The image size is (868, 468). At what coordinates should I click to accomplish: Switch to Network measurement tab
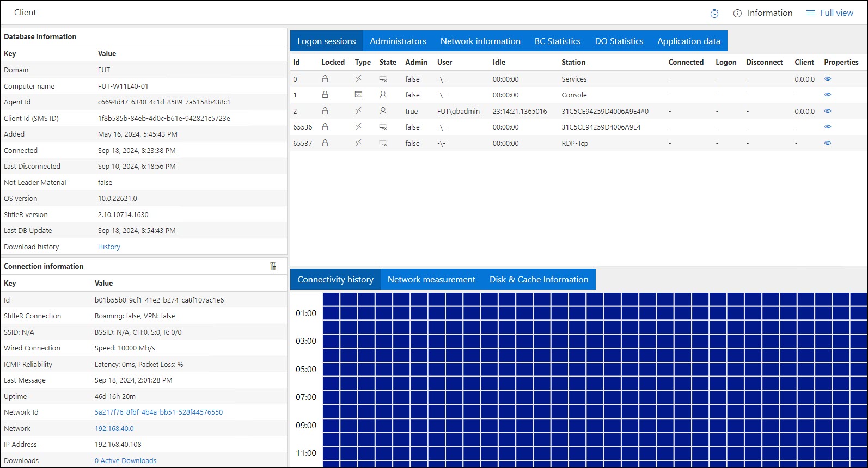(431, 280)
